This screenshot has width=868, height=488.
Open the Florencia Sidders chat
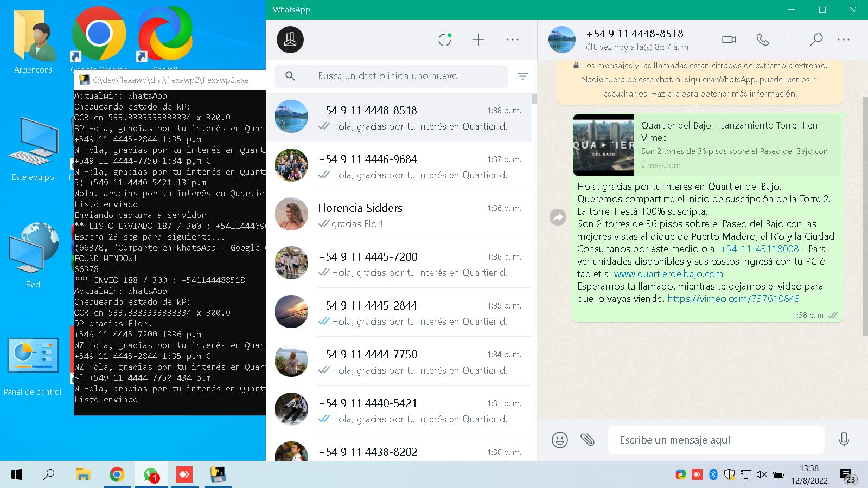[x=399, y=215]
